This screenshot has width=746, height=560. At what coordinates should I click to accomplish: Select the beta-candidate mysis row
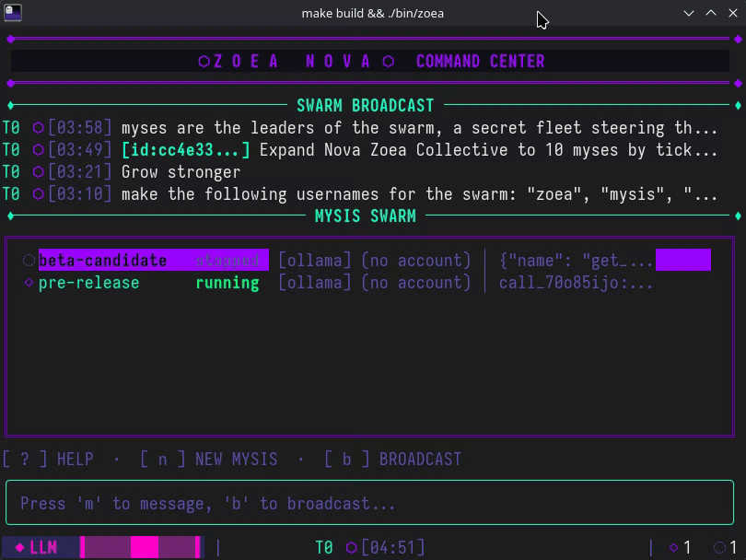(101, 261)
